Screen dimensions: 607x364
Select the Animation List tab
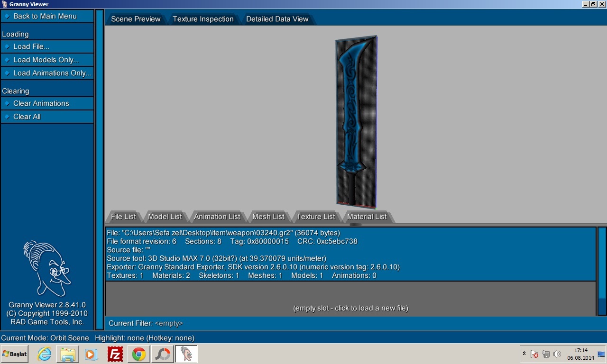[217, 217]
